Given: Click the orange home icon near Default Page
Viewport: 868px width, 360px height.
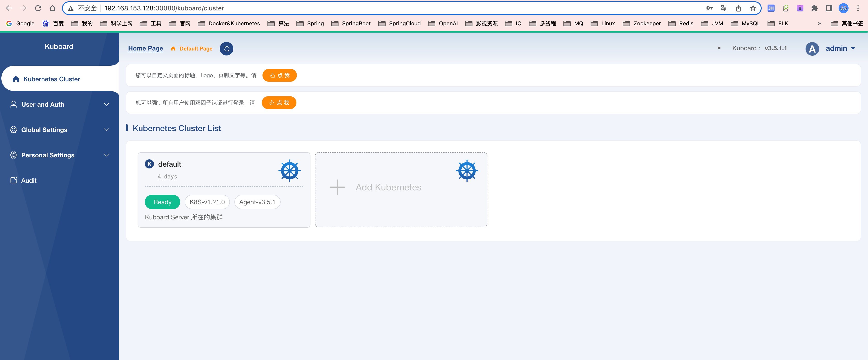Looking at the screenshot, I should tap(173, 48).
